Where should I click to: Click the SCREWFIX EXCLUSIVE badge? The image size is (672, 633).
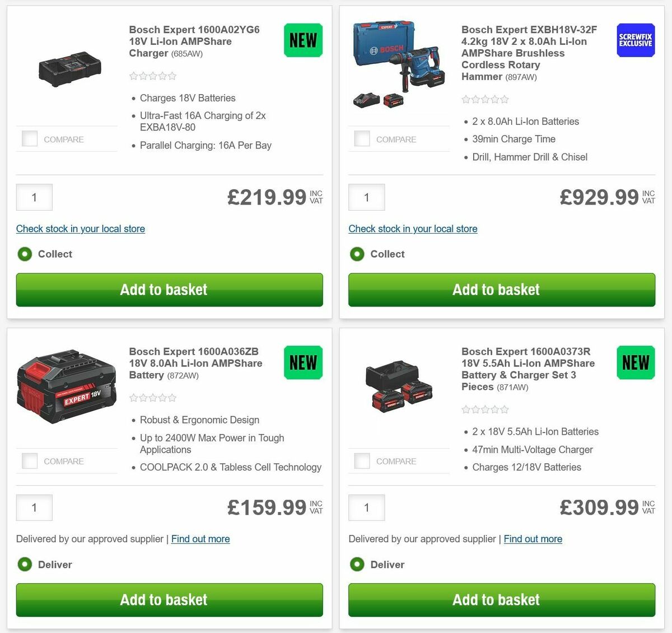[635, 40]
